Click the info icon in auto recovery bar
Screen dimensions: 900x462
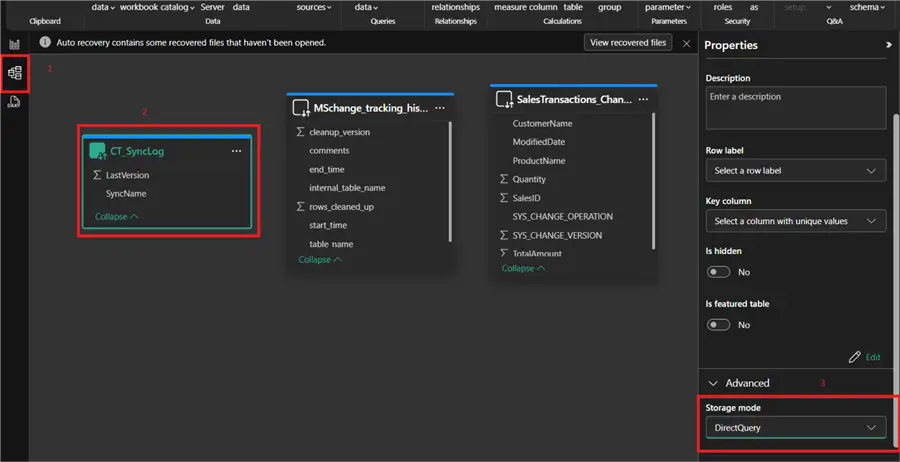pos(45,42)
